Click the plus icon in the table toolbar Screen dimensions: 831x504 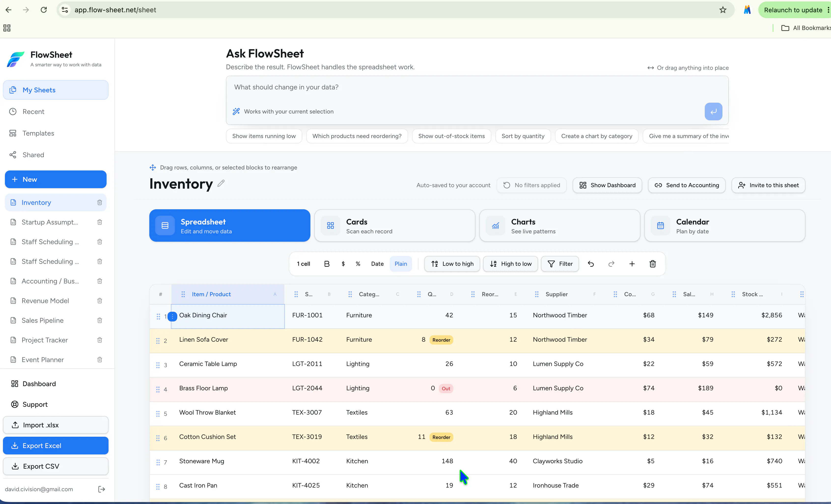click(x=632, y=264)
